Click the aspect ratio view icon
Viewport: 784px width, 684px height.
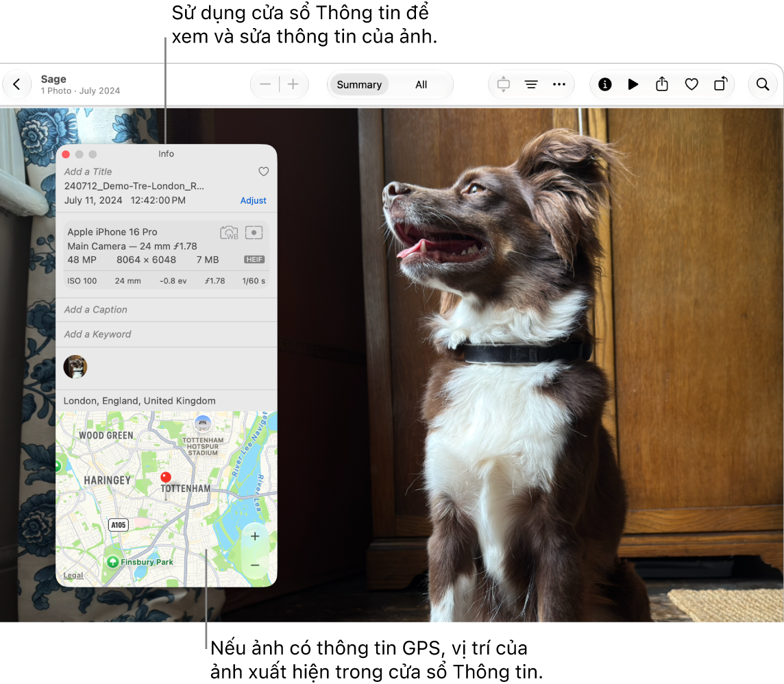click(503, 84)
